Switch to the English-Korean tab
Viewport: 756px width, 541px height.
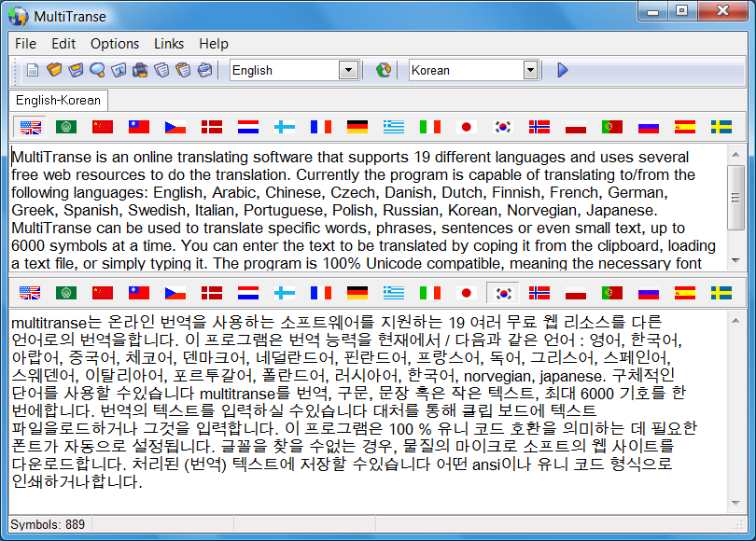click(59, 100)
